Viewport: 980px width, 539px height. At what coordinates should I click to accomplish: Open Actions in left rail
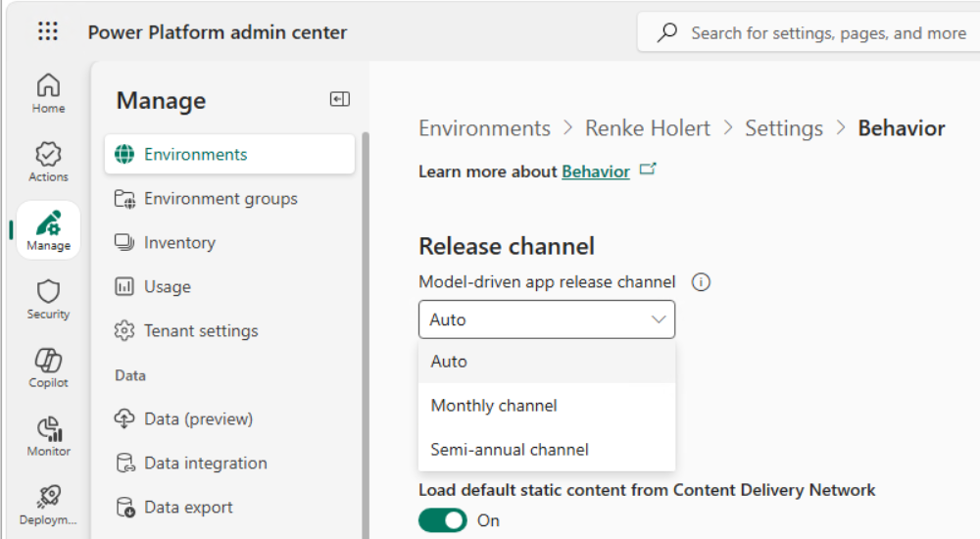pos(48,162)
